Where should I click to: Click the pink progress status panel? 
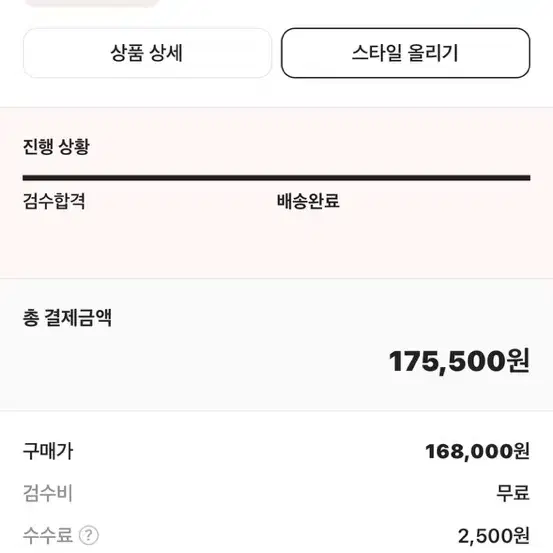point(276,193)
